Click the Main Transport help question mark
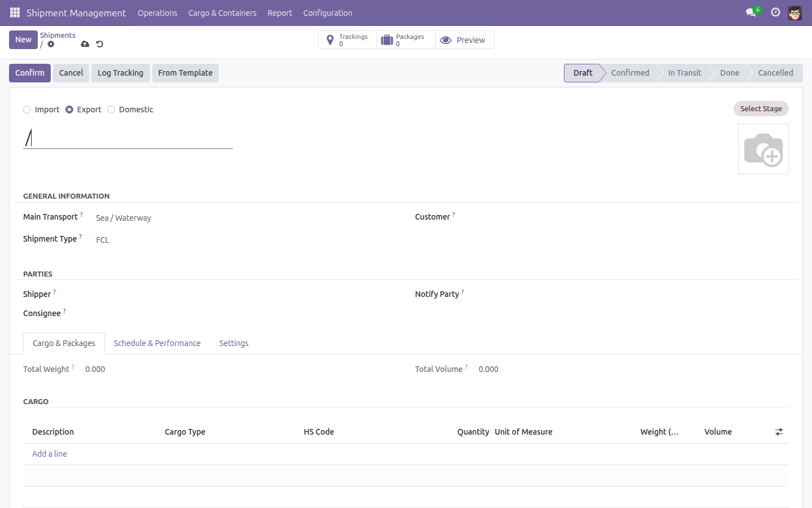Viewport: 812px width, 508px height. click(x=81, y=214)
